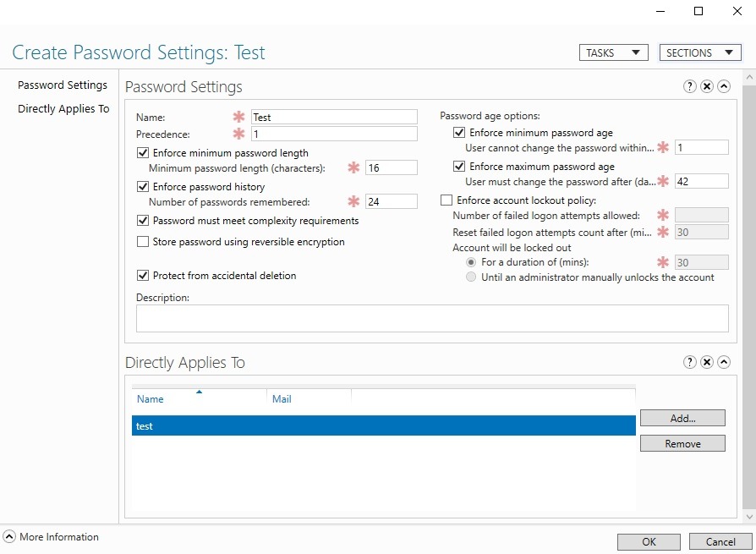Collapse the Password Settings section
The width and height of the screenshot is (756, 554).
coord(724,86)
